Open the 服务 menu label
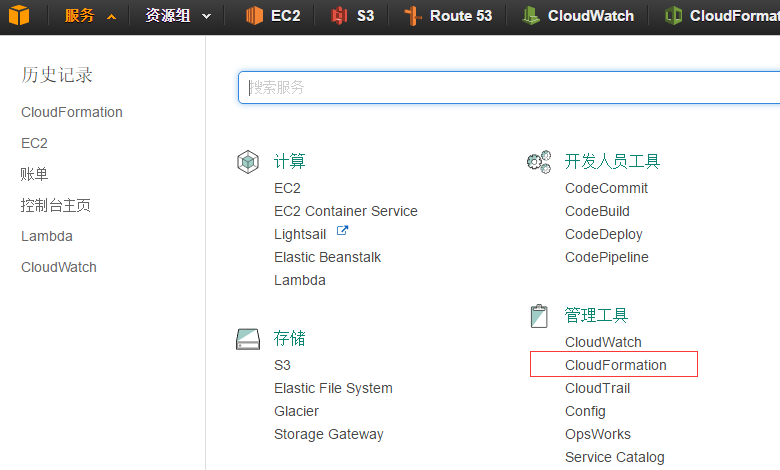The width and height of the screenshot is (780, 470). 79,16
